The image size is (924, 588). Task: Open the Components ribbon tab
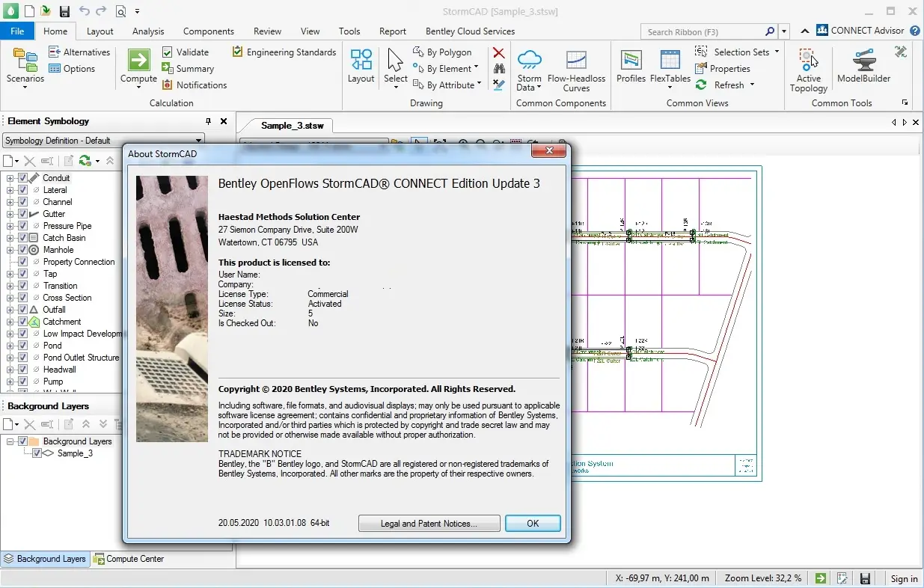(209, 31)
